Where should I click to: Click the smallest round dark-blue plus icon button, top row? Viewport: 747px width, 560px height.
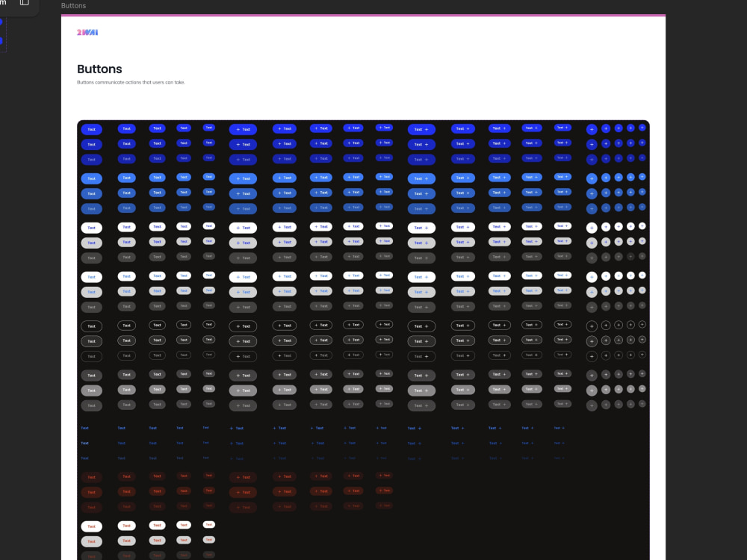click(642, 128)
